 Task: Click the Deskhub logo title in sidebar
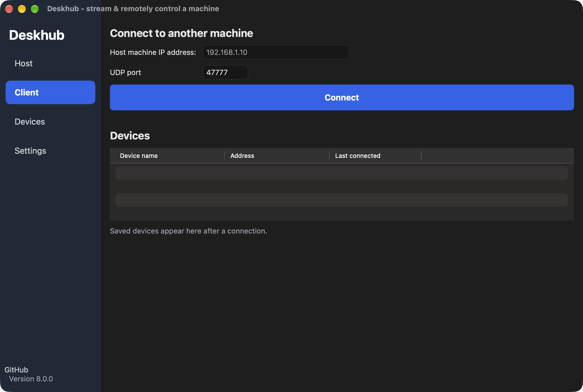point(37,35)
